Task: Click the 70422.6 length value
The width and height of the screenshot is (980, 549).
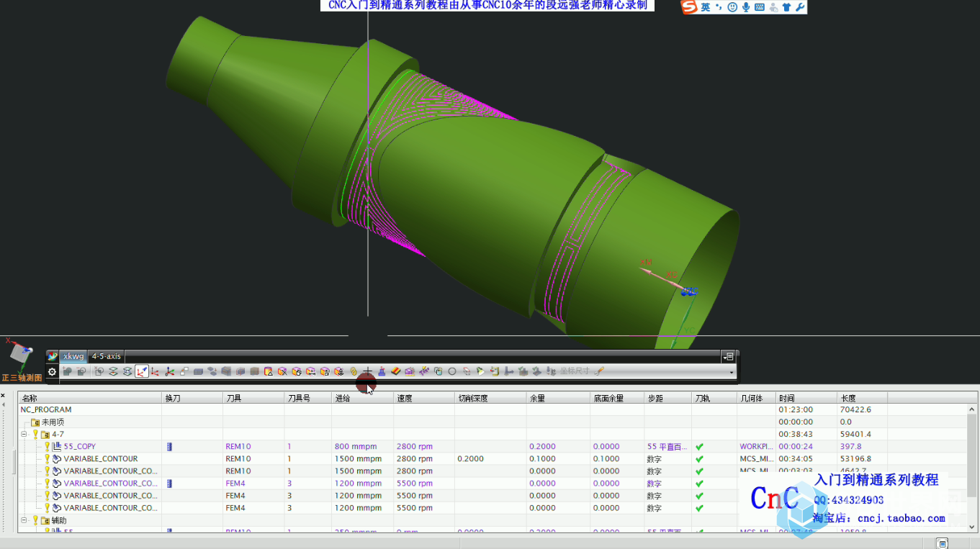Action: (x=854, y=409)
